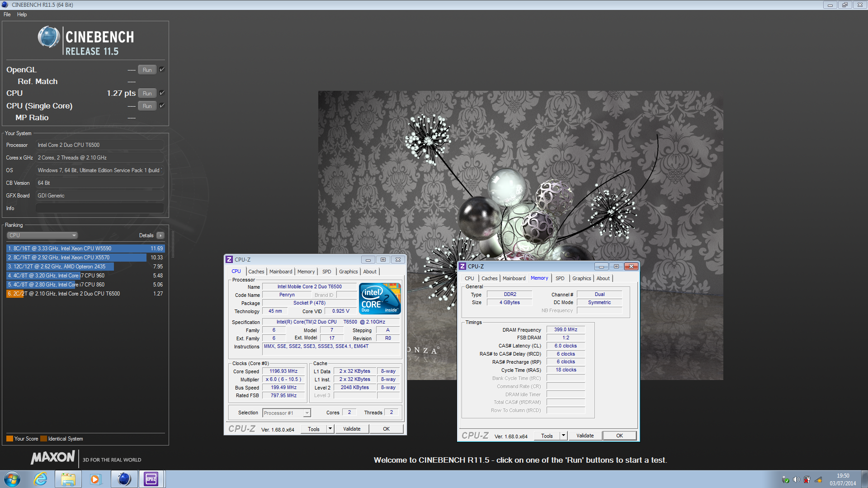This screenshot has height=488, width=868.
Task: Run the CPU Single Core benchmark
Action: pos(147,106)
